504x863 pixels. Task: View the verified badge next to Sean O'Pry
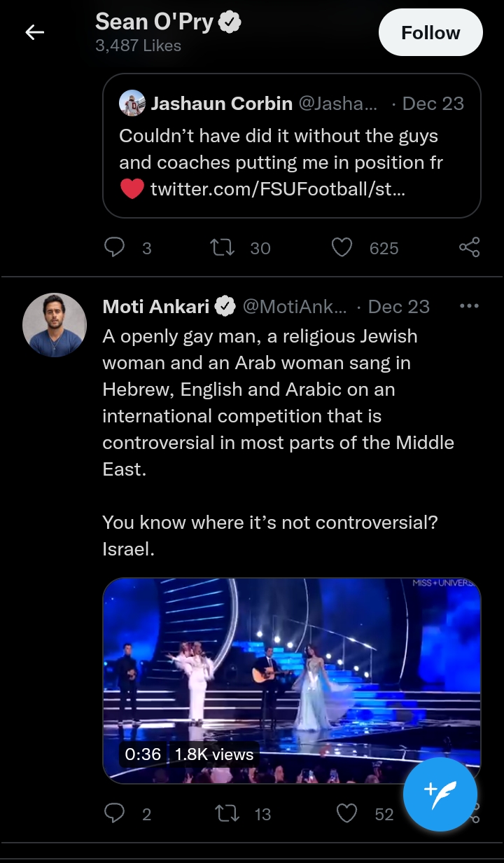(230, 22)
